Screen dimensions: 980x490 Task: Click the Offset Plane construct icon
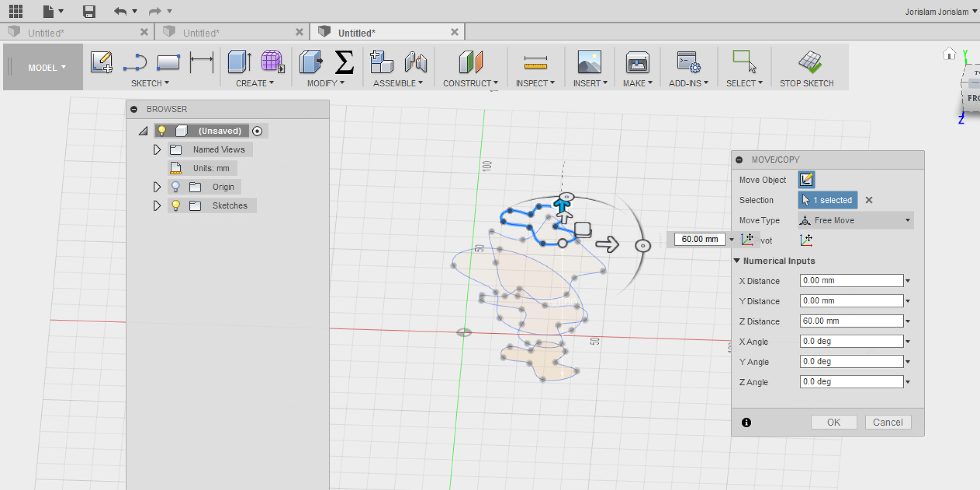tap(471, 62)
